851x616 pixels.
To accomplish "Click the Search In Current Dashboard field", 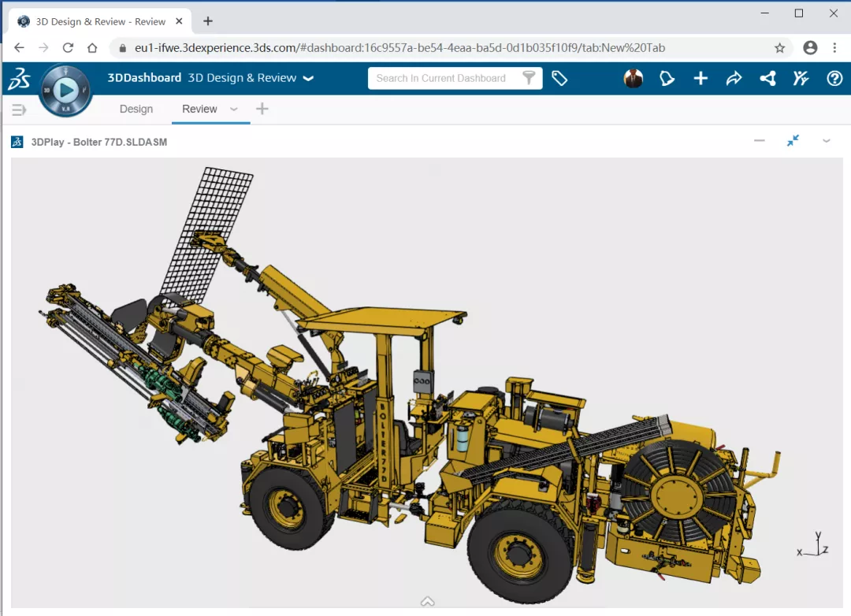I will click(443, 78).
